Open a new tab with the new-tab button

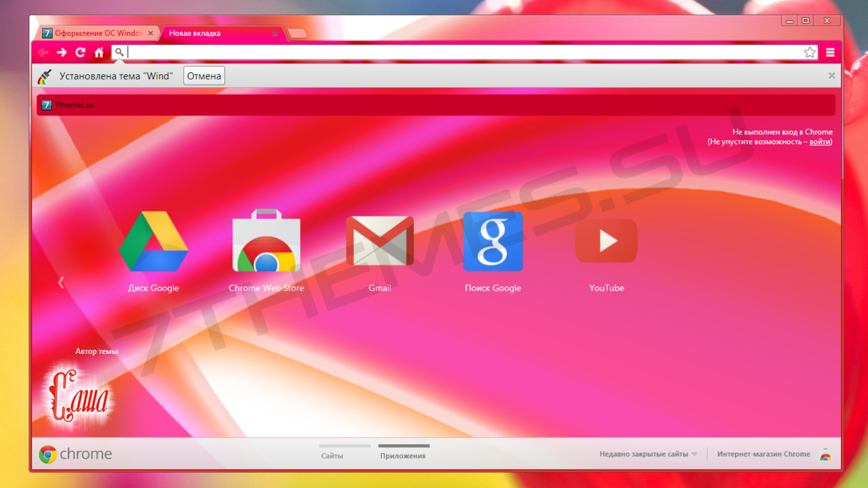click(x=298, y=33)
